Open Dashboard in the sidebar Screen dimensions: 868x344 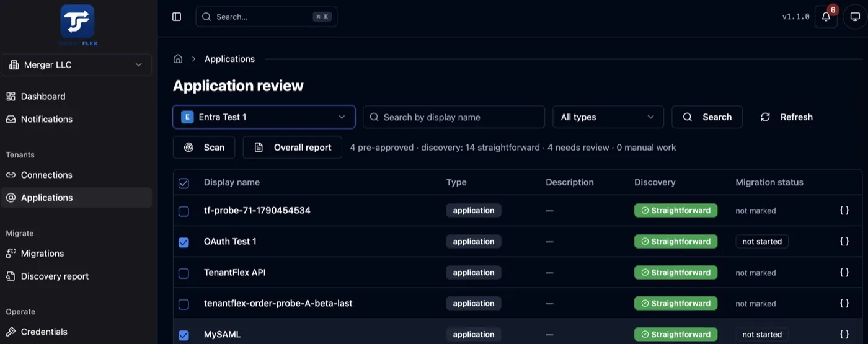point(76,96)
